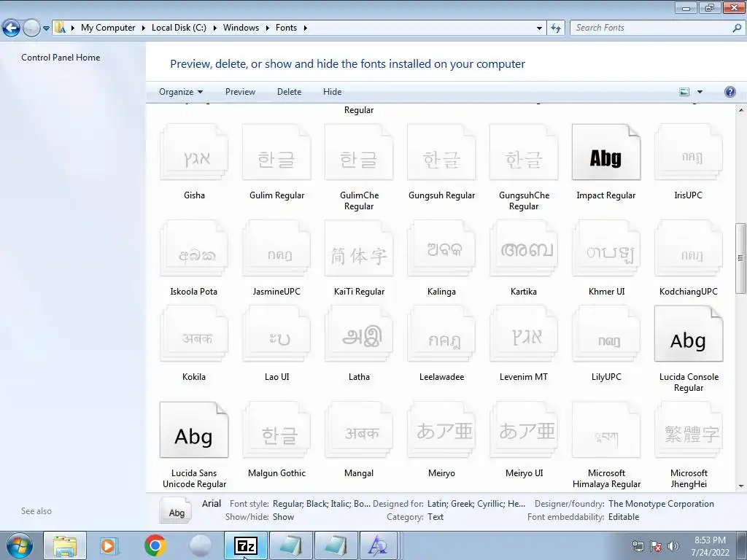Select the Meiryo UI font icon
747x560 pixels.
point(524,429)
